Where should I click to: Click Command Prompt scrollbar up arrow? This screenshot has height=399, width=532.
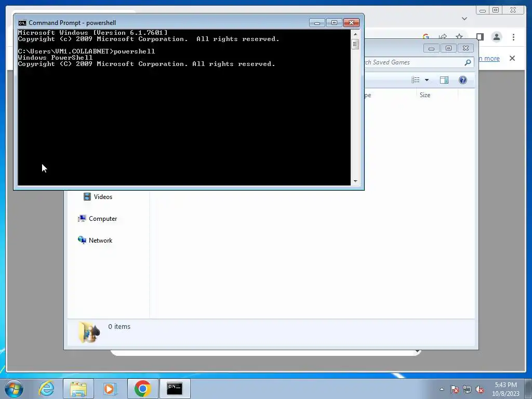point(355,34)
